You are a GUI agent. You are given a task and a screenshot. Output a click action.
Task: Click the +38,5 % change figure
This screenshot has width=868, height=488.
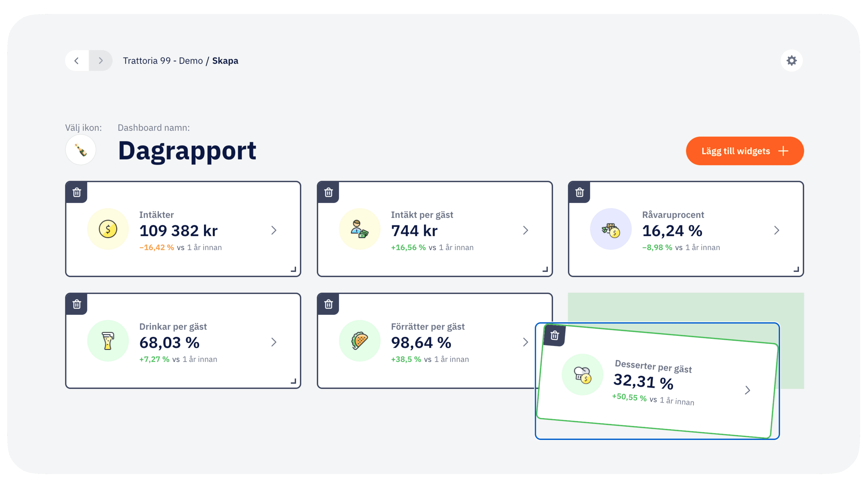coord(406,359)
